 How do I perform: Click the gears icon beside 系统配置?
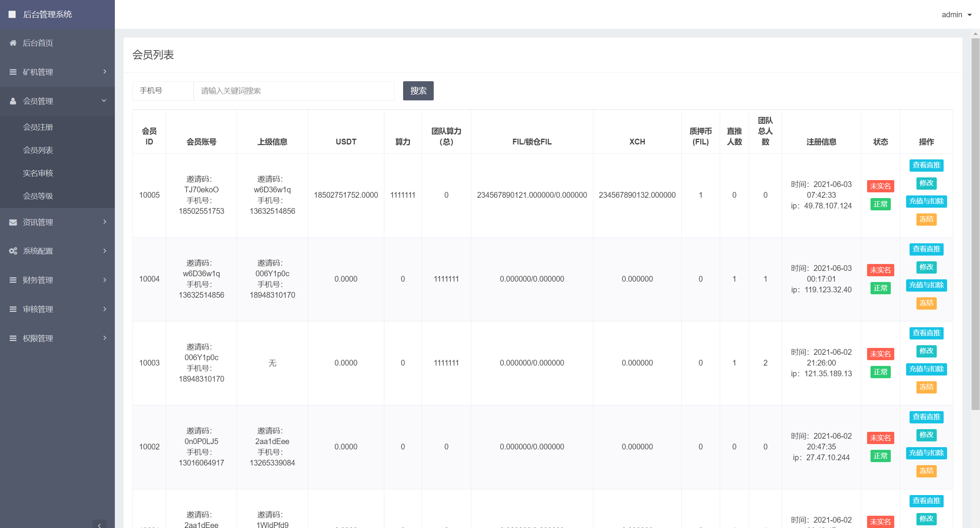(x=13, y=251)
